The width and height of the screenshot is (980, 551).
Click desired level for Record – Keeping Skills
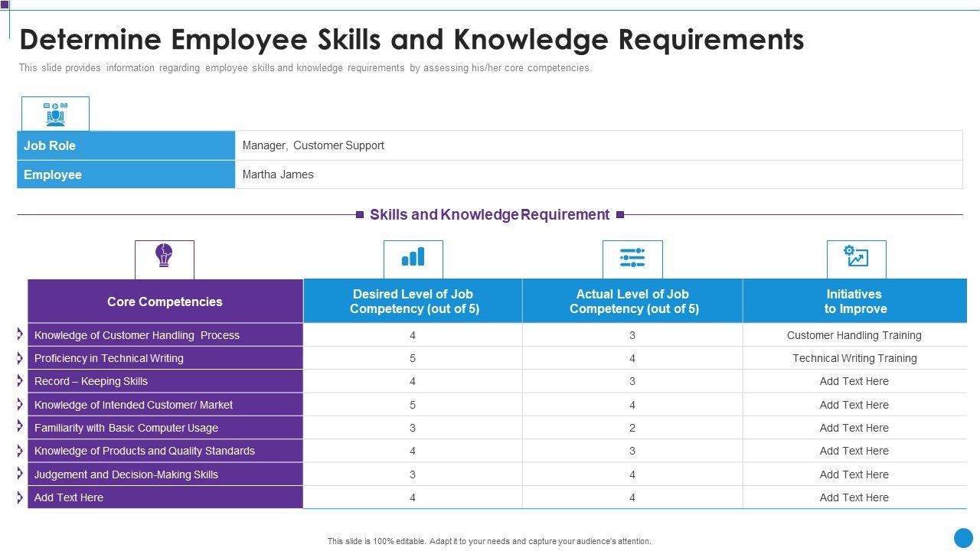pos(413,381)
